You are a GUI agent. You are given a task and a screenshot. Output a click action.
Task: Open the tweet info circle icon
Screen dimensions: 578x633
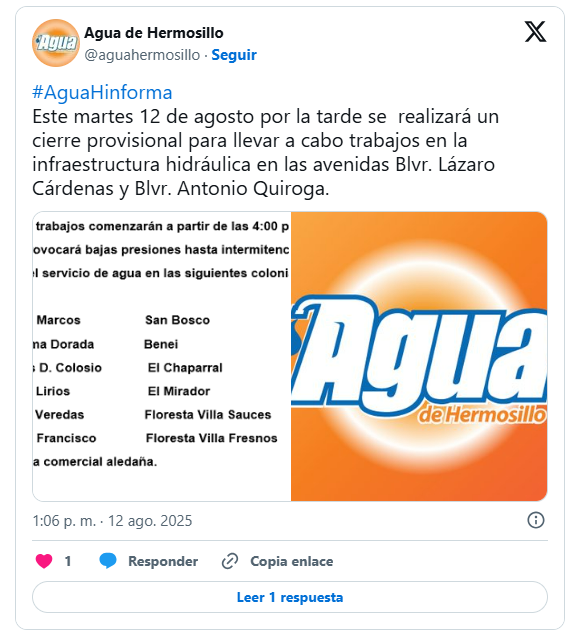[x=536, y=520]
